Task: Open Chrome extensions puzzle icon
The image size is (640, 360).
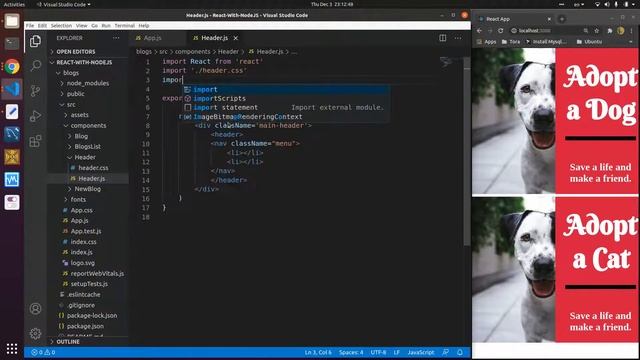Action: tap(610, 31)
